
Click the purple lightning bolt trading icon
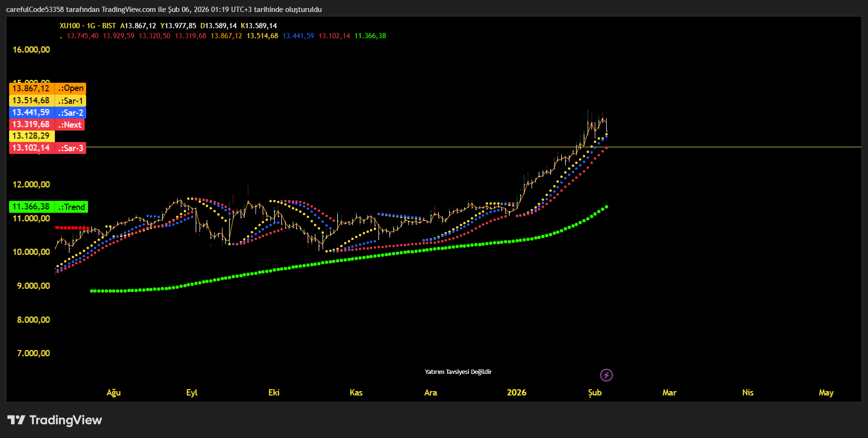pos(606,375)
